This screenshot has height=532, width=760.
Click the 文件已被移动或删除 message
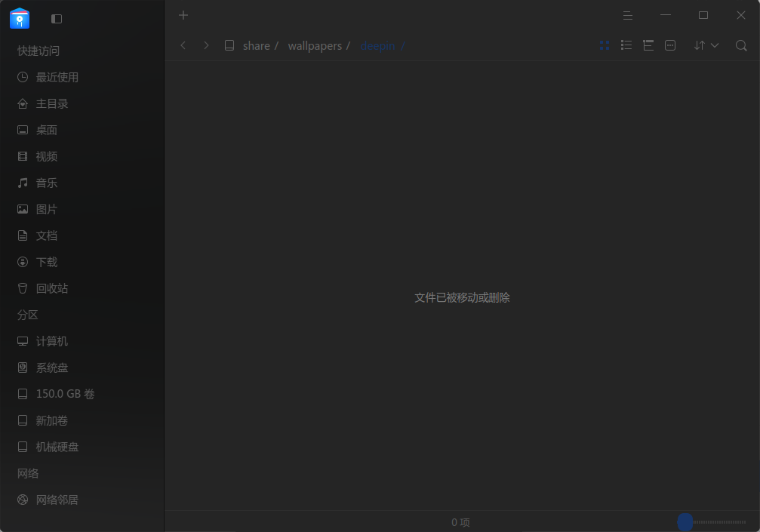[462, 297]
